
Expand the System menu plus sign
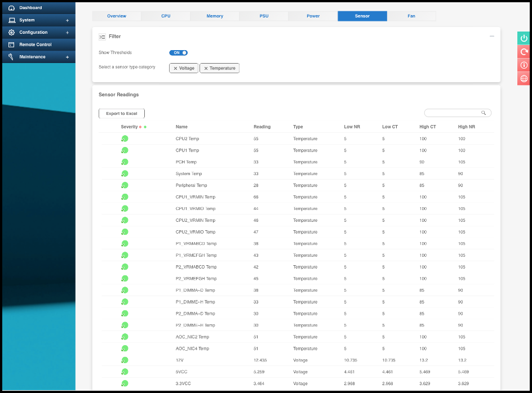point(67,20)
